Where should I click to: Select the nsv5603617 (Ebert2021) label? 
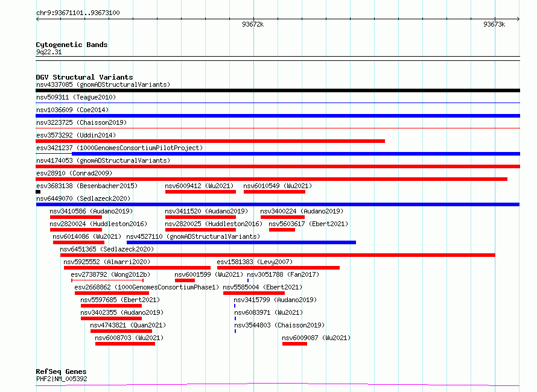pos(308,224)
